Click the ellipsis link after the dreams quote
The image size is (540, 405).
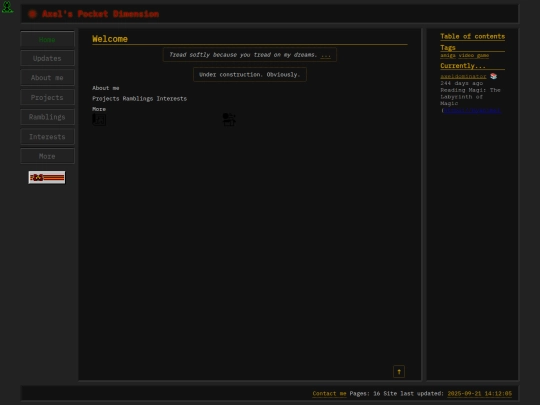tap(325, 55)
